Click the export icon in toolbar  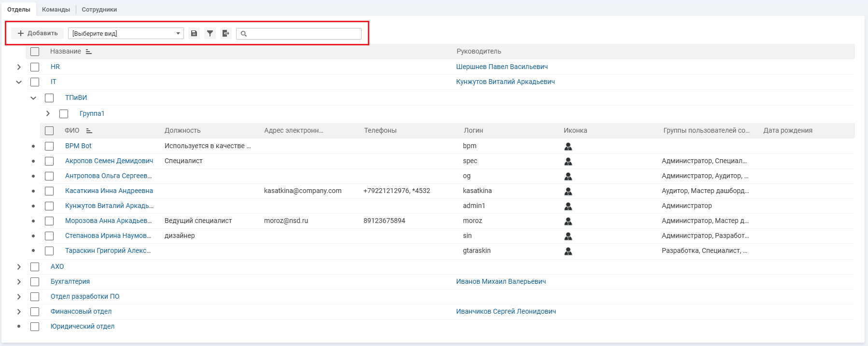point(225,33)
